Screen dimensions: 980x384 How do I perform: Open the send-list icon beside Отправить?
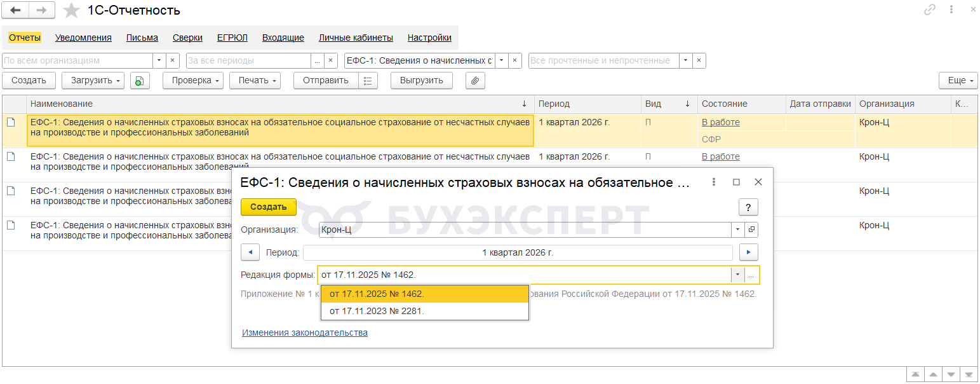point(368,81)
